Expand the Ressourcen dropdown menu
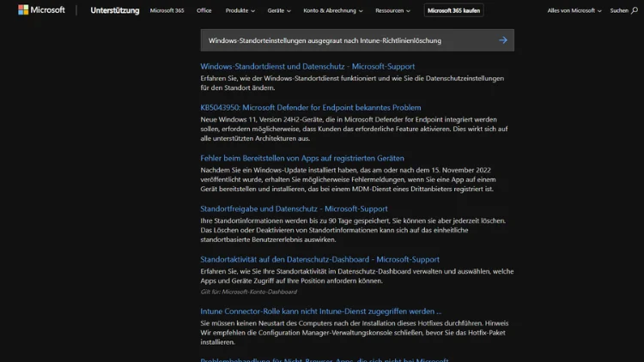The height and width of the screenshot is (362, 644). (392, 10)
